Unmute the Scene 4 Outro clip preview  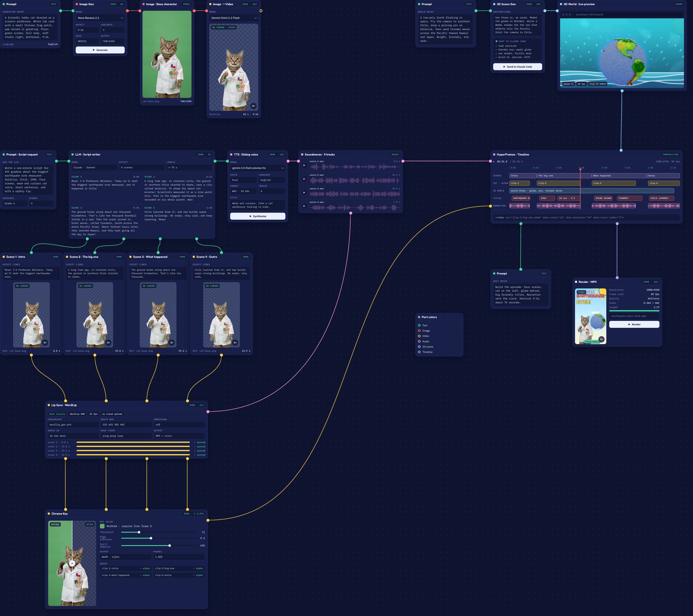coord(235,342)
